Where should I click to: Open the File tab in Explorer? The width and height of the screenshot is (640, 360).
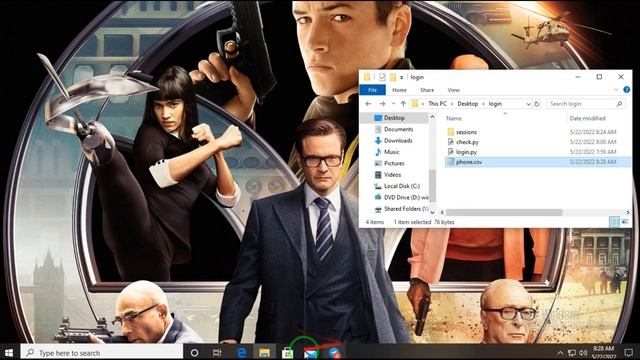[x=372, y=90]
